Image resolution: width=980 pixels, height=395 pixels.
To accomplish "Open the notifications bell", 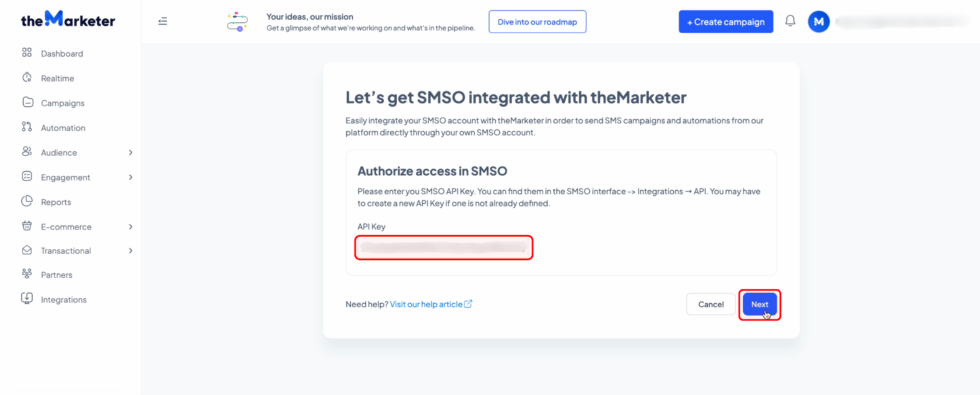I will pos(790,21).
